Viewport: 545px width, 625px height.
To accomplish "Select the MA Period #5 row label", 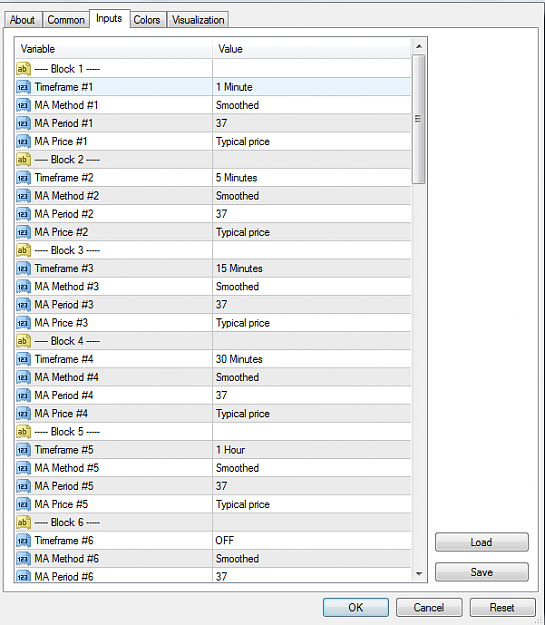I will click(x=64, y=486).
